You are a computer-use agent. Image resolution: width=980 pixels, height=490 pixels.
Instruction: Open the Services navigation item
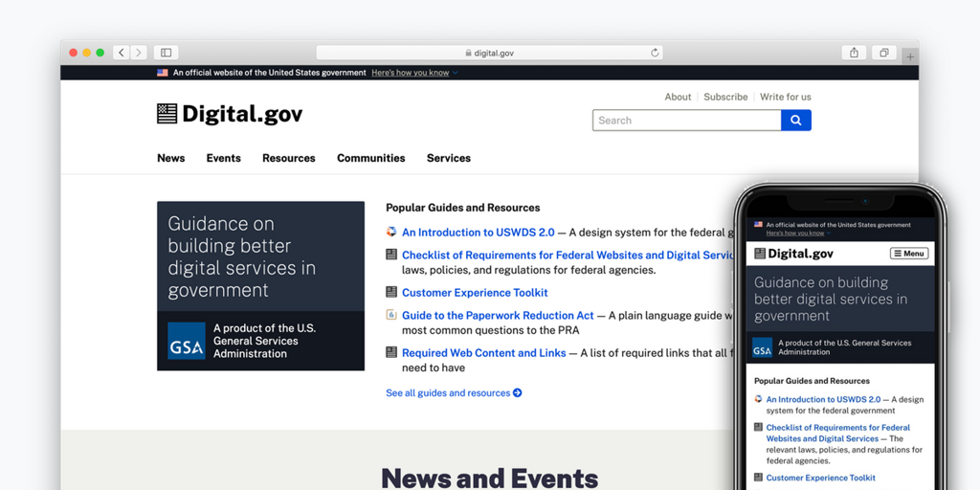click(449, 158)
